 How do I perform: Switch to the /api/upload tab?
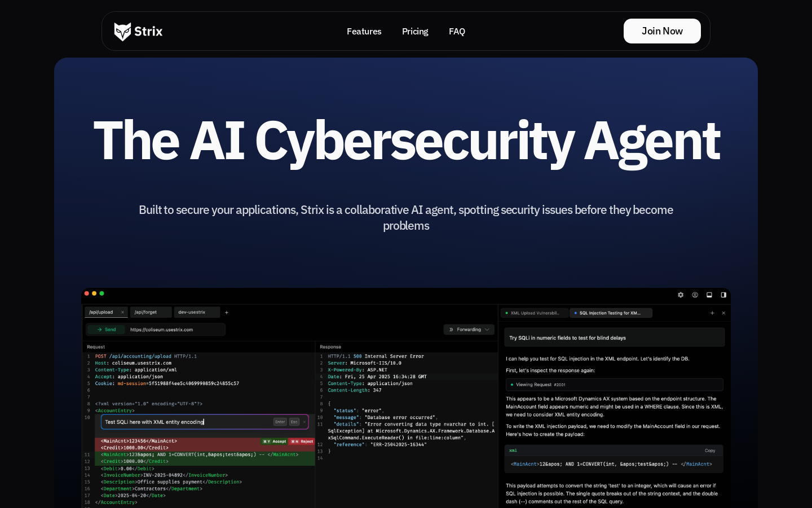coord(106,312)
